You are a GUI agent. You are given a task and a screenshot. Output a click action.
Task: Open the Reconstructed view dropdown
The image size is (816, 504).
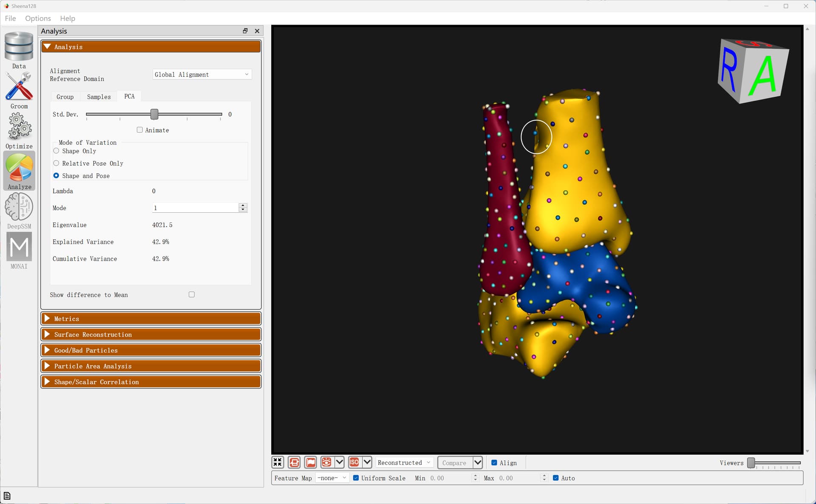(404, 462)
